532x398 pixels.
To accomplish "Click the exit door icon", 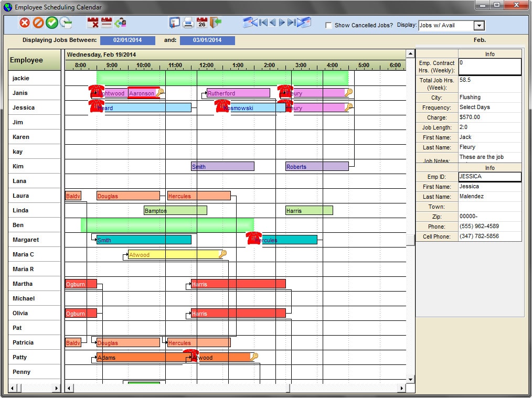I will (x=216, y=23).
